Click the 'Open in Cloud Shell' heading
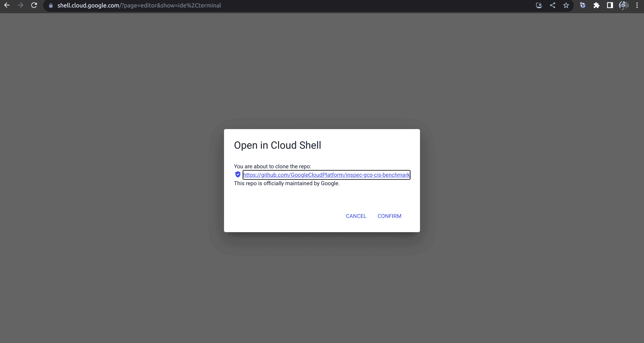 pyautogui.click(x=277, y=145)
